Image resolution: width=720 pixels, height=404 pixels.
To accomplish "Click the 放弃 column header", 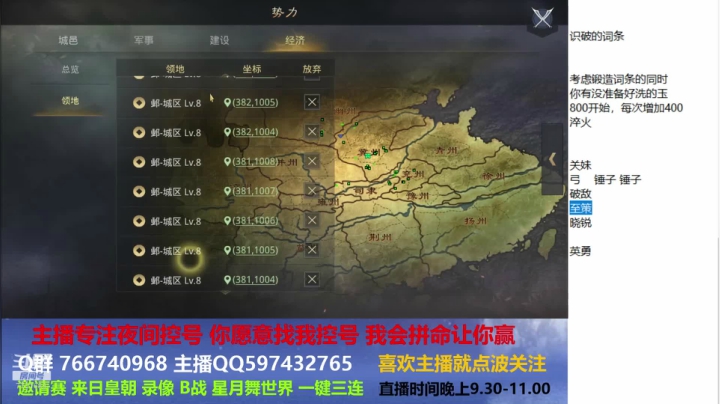I will coord(312,69).
